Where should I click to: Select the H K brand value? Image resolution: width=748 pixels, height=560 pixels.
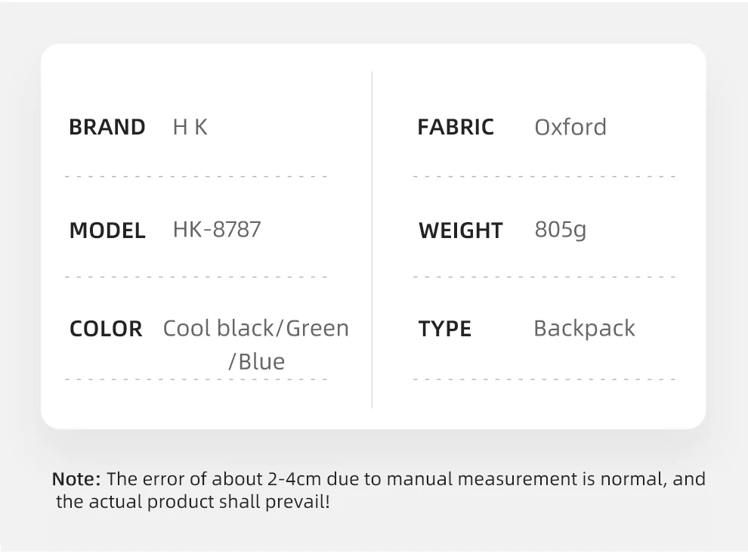pyautogui.click(x=190, y=127)
